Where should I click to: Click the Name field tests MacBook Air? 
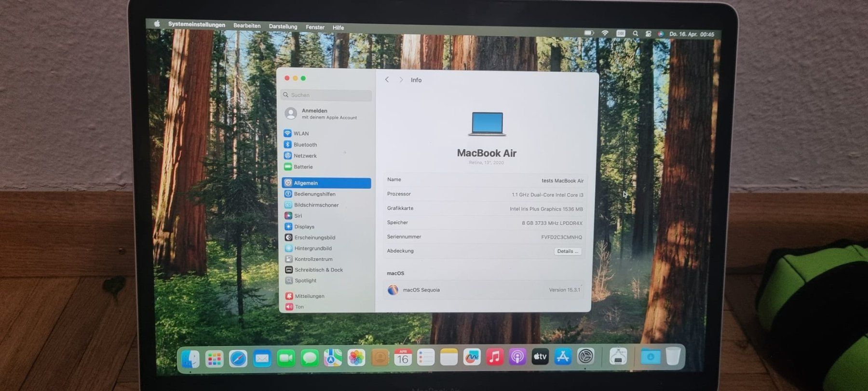pos(562,181)
